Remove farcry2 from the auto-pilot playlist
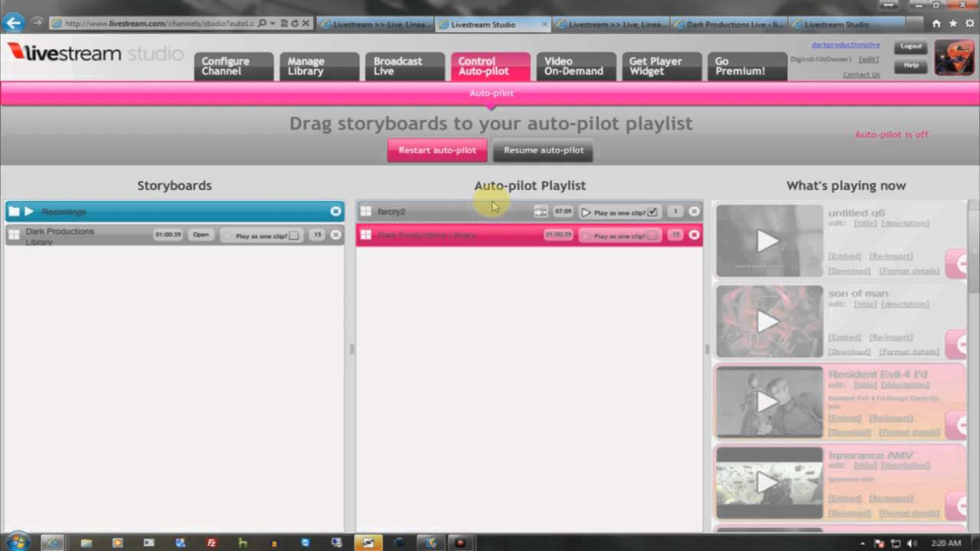 694,211
